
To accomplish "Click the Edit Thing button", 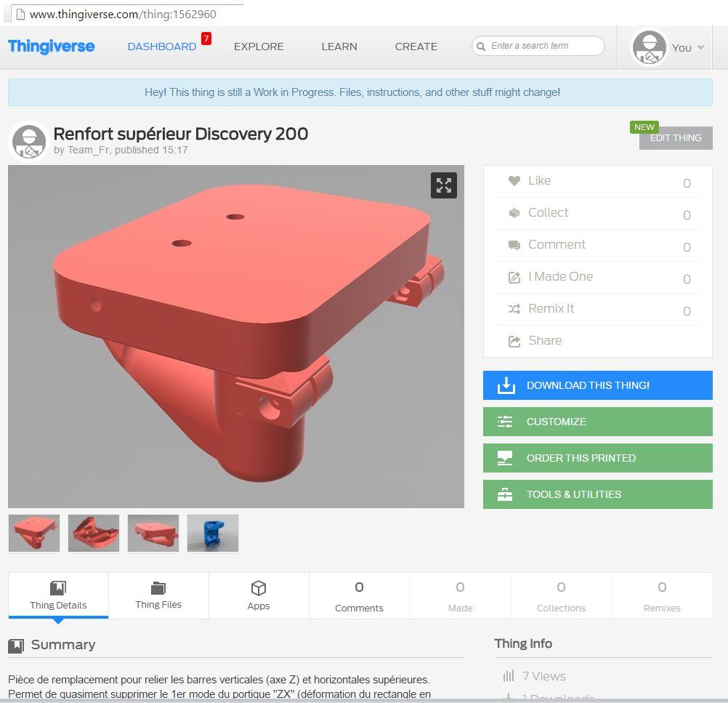I will pos(676,138).
